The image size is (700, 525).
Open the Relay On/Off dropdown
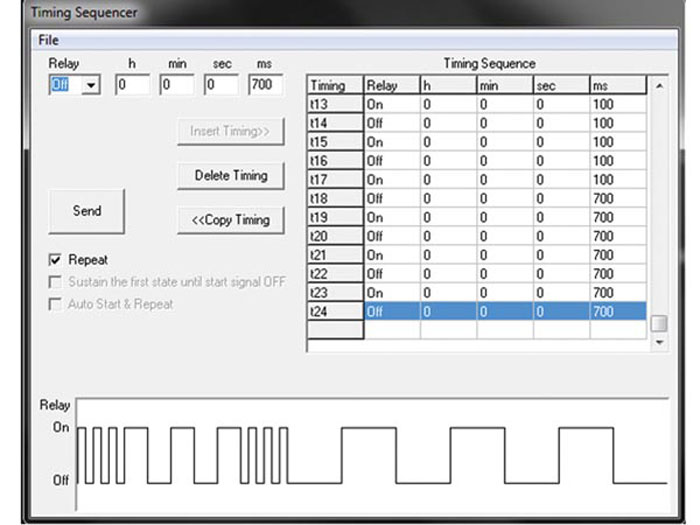tap(92, 86)
